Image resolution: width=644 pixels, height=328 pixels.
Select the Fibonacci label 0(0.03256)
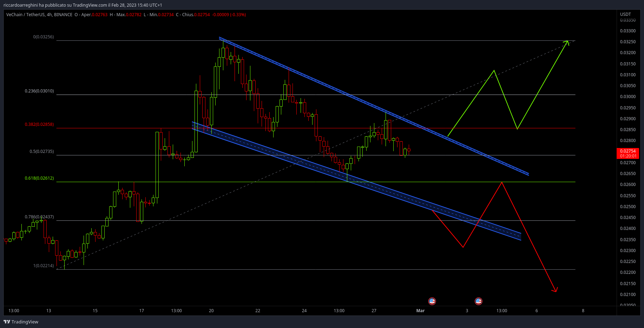click(x=44, y=37)
